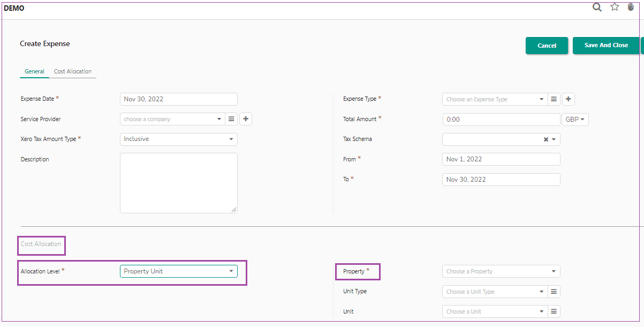
Task: Change the GBP currency selector
Action: pos(575,120)
